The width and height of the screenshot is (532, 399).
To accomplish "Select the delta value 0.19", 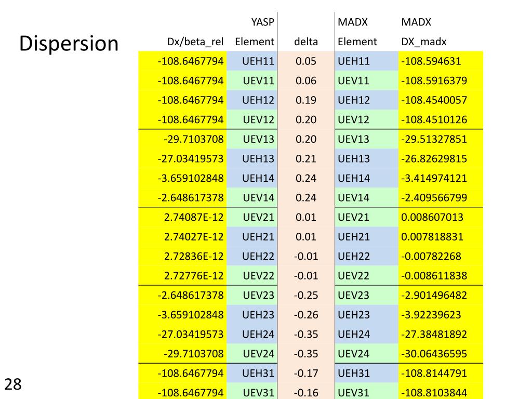I will click(306, 100).
